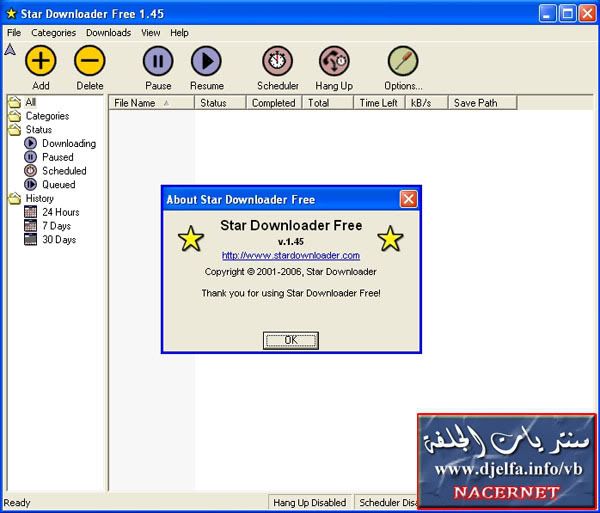Open the Scheduler stopwatch icon
This screenshot has height=513, width=600.
[x=277, y=61]
